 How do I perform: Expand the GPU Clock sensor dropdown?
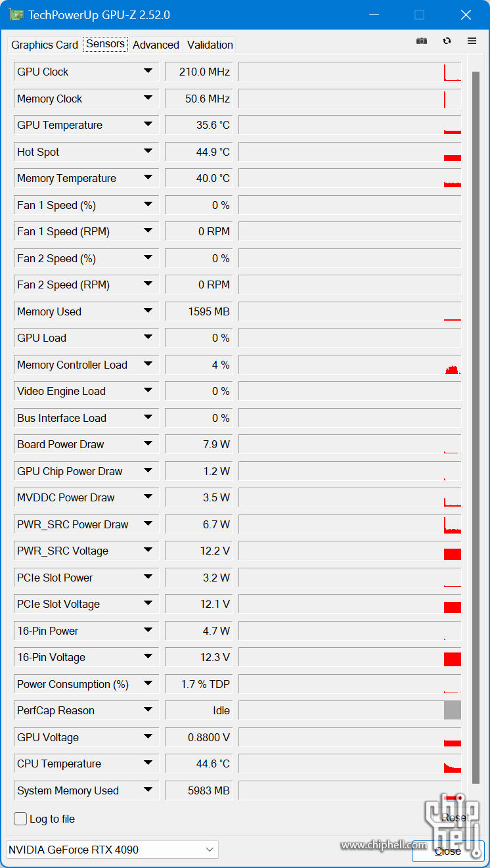point(148,72)
